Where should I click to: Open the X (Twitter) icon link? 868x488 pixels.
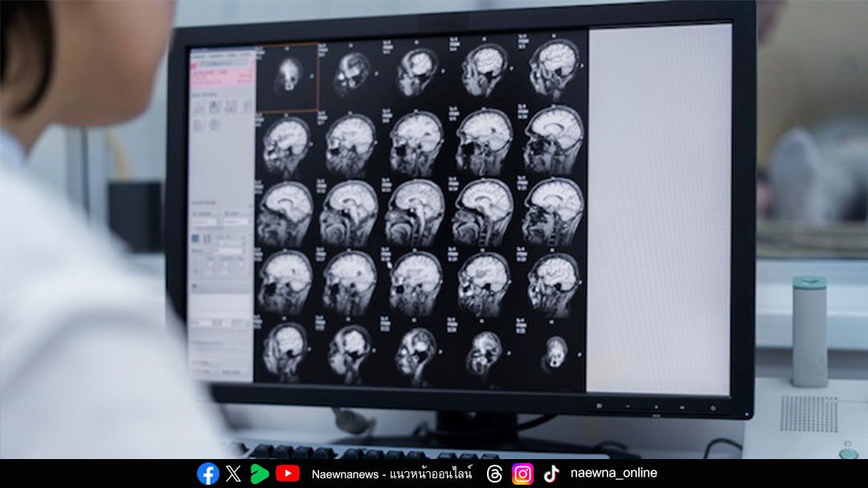233,474
